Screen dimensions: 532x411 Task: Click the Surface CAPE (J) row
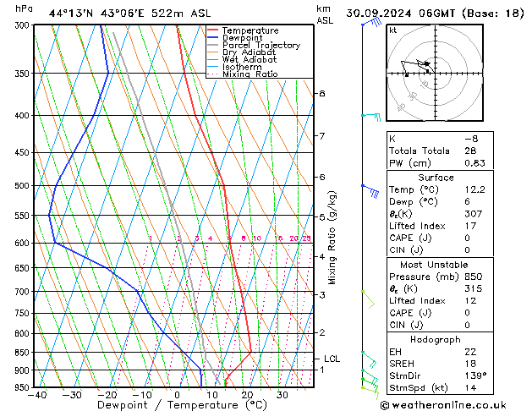pyautogui.click(x=440, y=238)
